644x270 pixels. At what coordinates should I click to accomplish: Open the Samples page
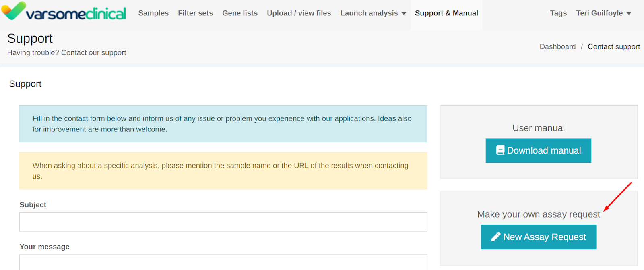point(153,13)
